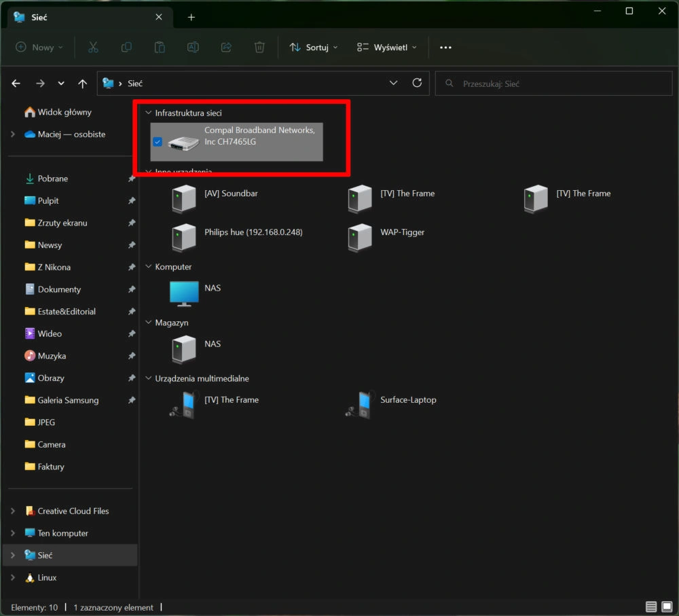Unpin Zrzuty ekranu via its pin icon
The width and height of the screenshot is (679, 616).
click(132, 223)
